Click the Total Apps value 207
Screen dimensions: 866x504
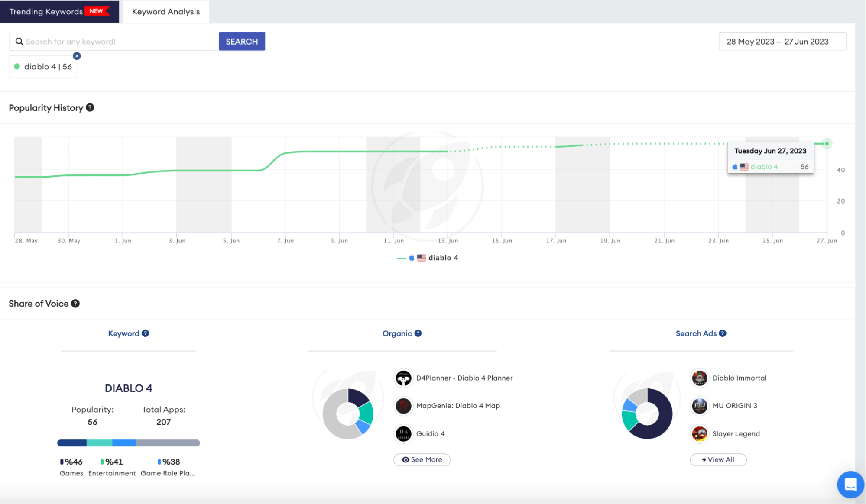[x=163, y=422]
